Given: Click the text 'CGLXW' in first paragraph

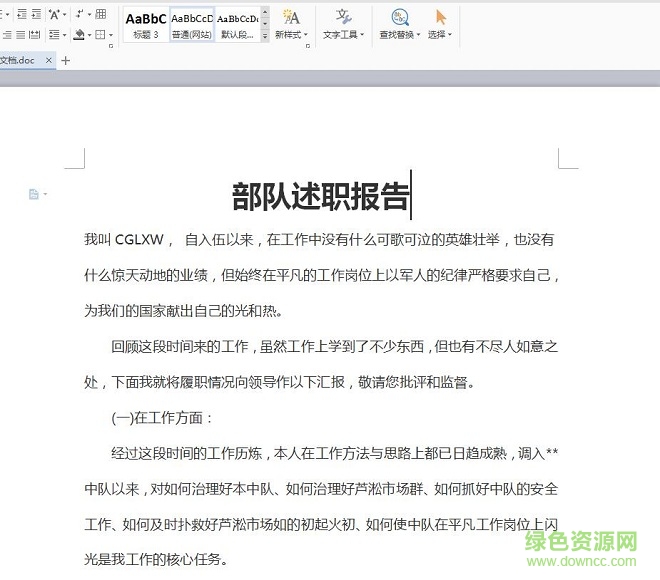Looking at the screenshot, I should [x=139, y=239].
